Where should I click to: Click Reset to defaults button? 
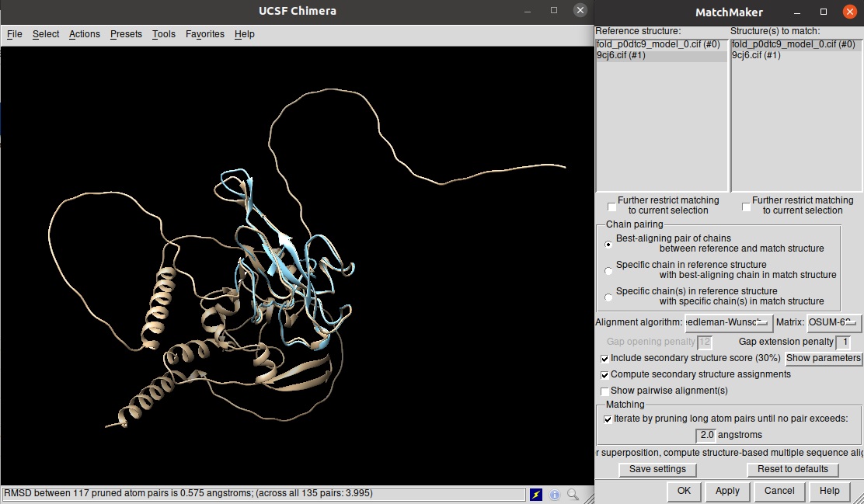tap(793, 469)
